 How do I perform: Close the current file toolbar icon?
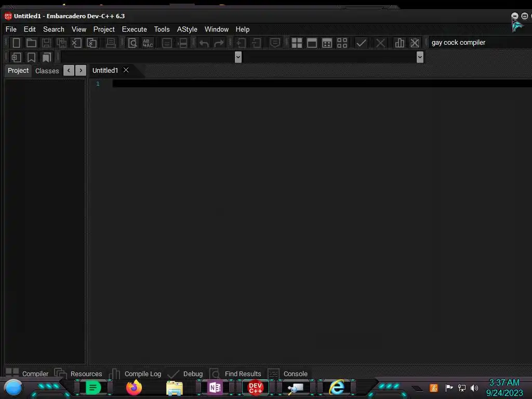point(77,43)
